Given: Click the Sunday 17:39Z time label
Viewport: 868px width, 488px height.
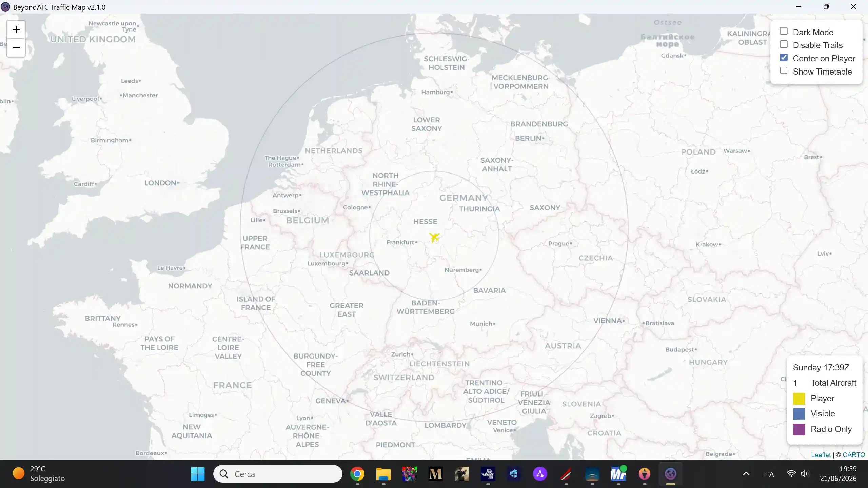Looking at the screenshot, I should [821, 368].
